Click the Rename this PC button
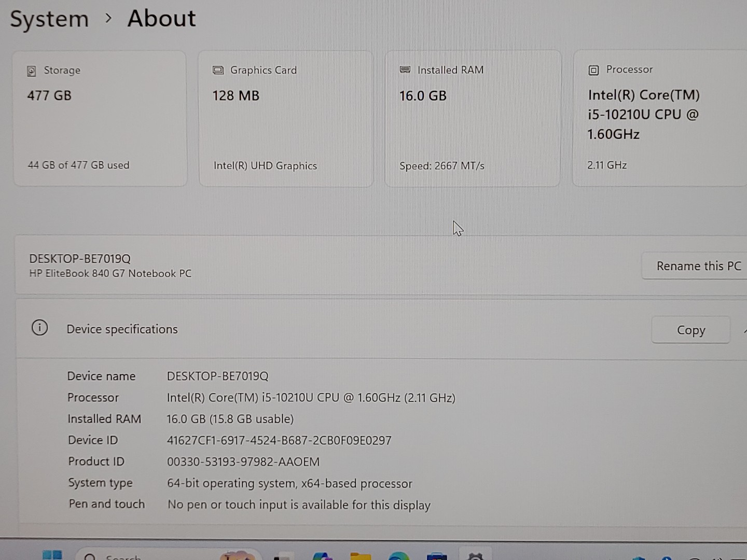Screen dimensions: 747x560 [x=698, y=266]
